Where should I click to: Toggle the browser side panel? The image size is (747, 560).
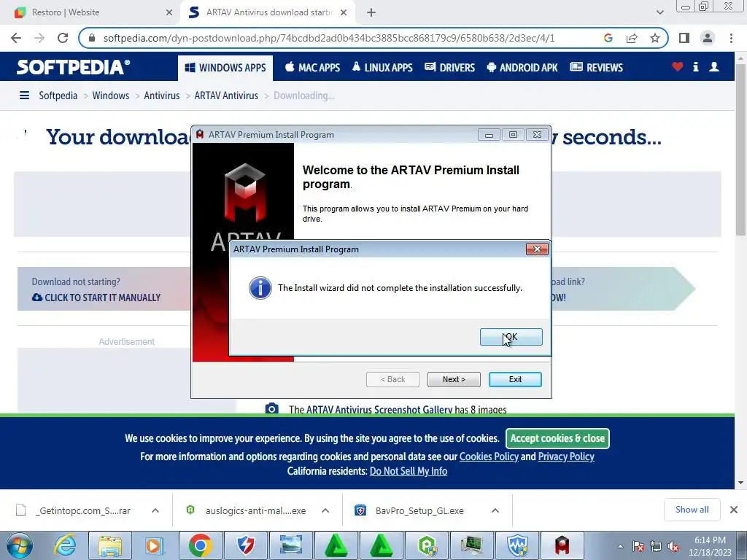684,38
